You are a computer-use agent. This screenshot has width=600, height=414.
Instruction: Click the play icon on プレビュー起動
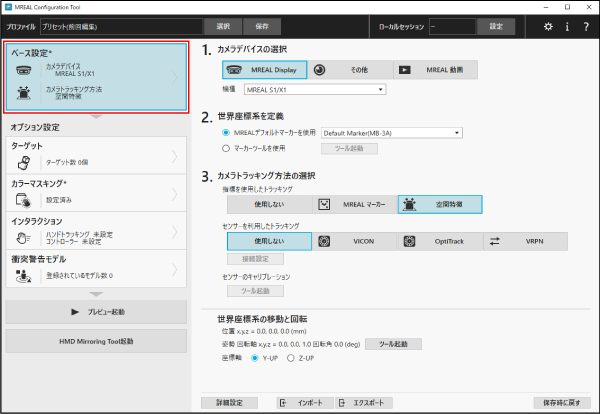tap(75, 312)
